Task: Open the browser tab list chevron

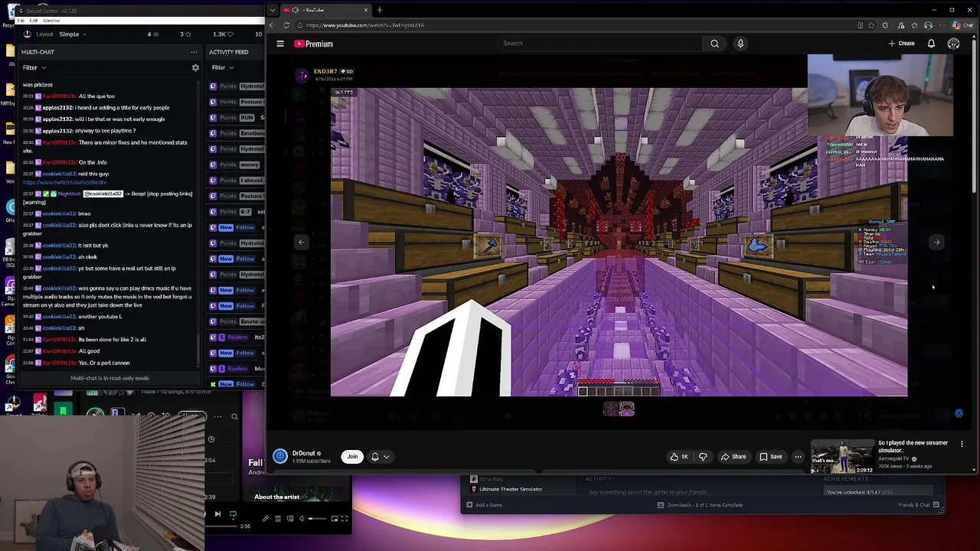Action: click(273, 10)
